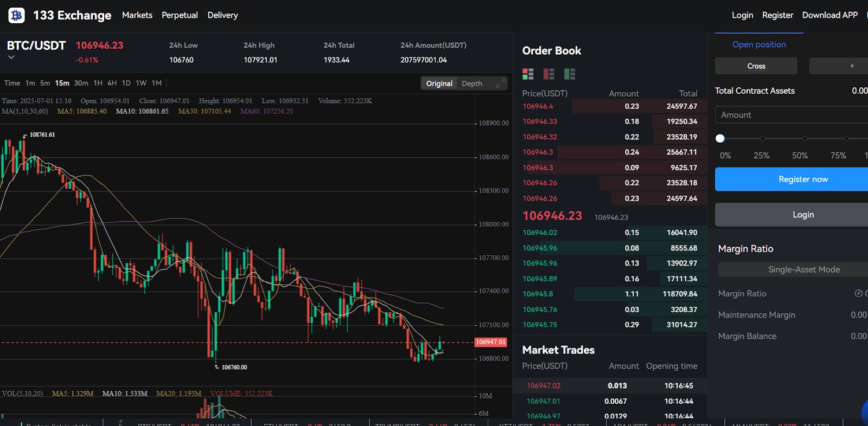
Task: Set position slider to 25% mark
Action: click(x=762, y=139)
